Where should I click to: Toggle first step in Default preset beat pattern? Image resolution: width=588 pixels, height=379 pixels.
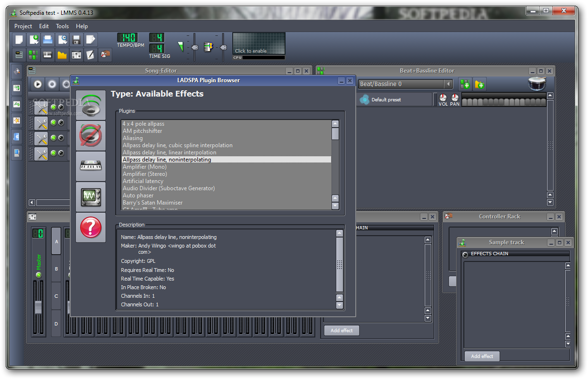[465, 102]
